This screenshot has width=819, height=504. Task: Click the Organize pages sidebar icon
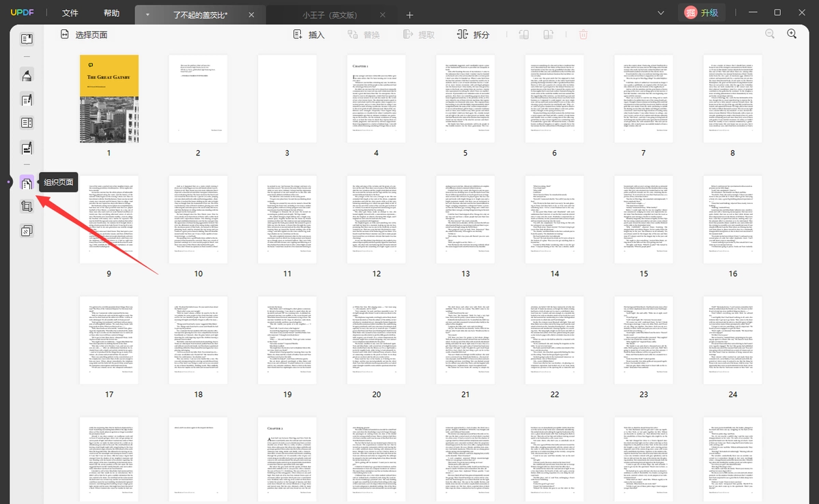(x=27, y=182)
